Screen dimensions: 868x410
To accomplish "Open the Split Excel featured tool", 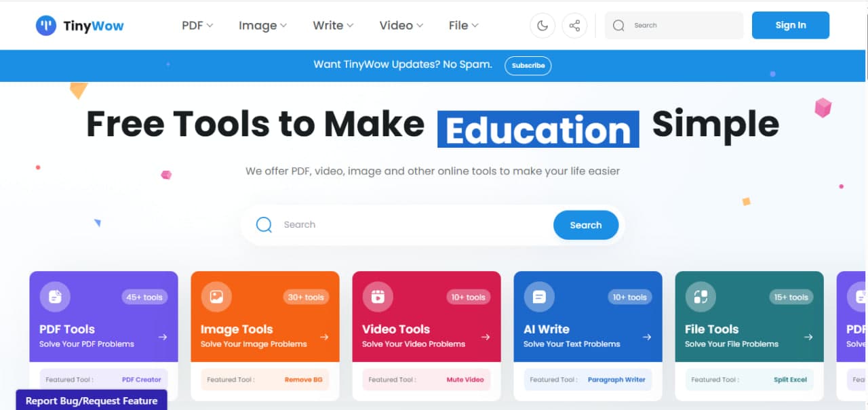I will coord(791,380).
